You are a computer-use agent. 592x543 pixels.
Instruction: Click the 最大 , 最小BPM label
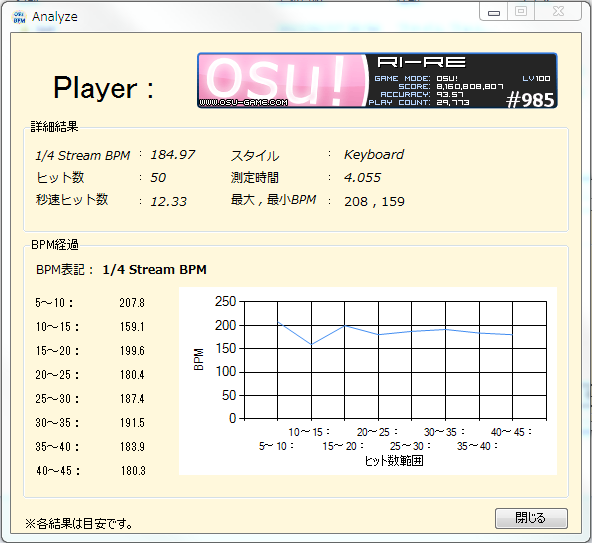(x=273, y=200)
